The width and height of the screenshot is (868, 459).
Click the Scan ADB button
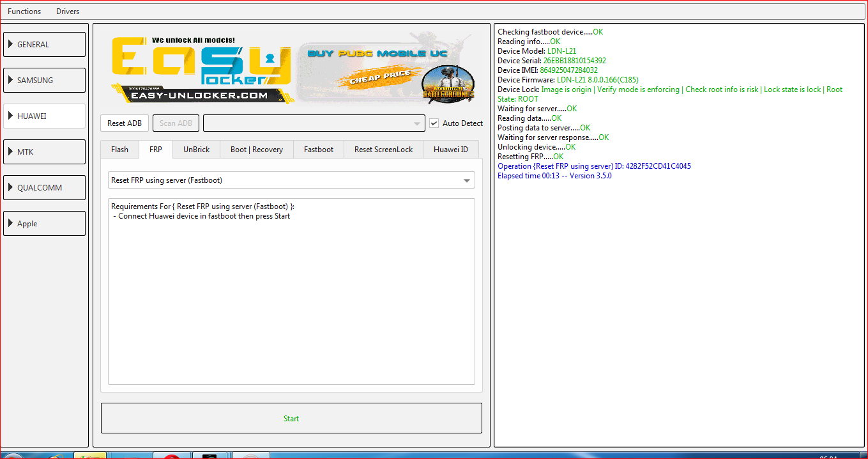[176, 123]
